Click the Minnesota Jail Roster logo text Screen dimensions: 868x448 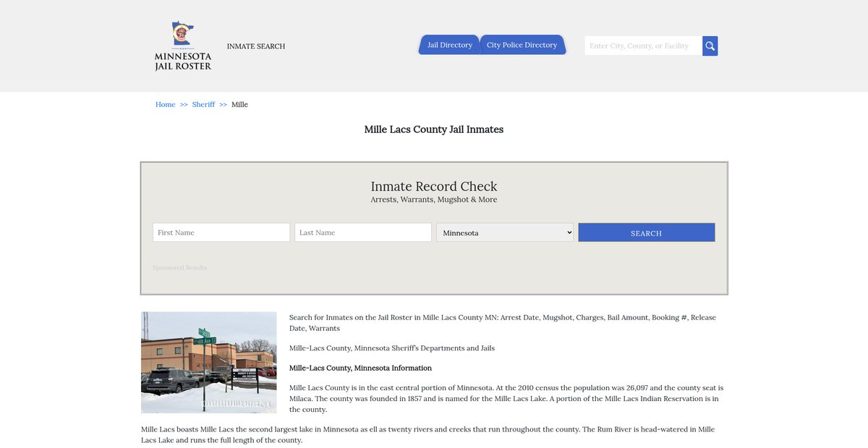[x=183, y=61]
